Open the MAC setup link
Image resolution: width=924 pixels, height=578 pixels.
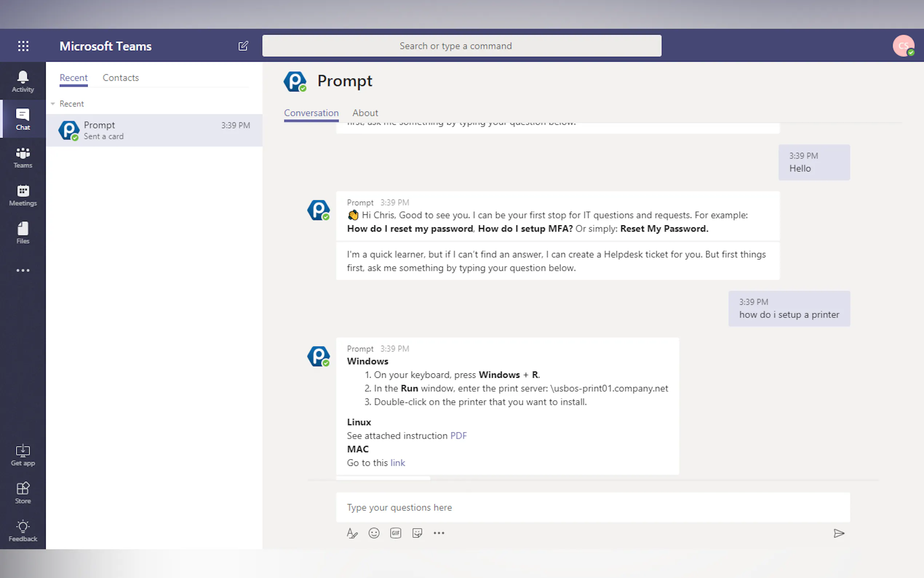pos(397,463)
